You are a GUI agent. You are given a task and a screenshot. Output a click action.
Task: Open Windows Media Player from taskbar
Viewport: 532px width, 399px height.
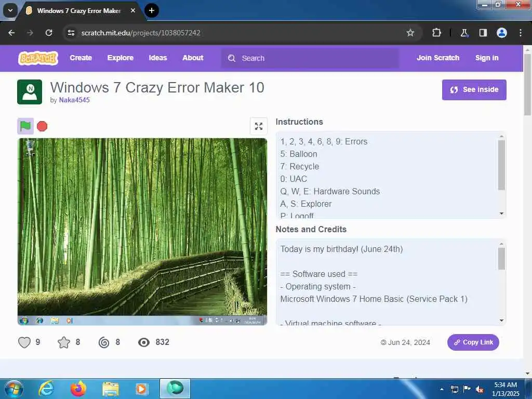point(141,389)
